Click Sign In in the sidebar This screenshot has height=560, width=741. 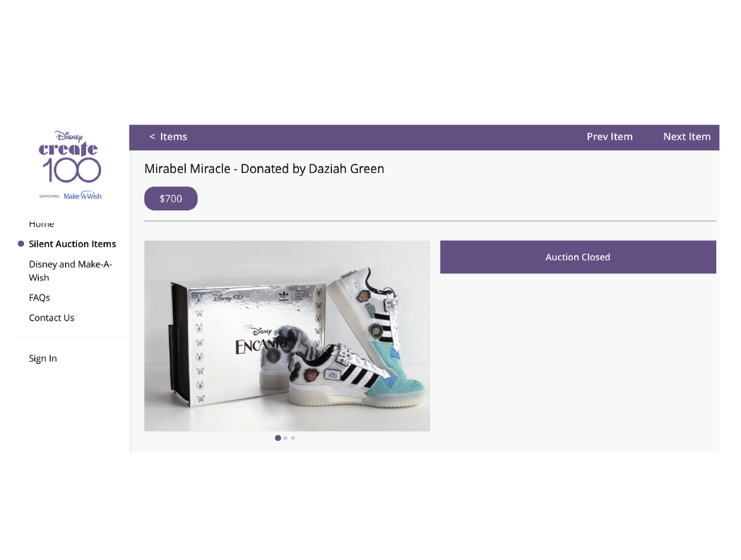43,358
